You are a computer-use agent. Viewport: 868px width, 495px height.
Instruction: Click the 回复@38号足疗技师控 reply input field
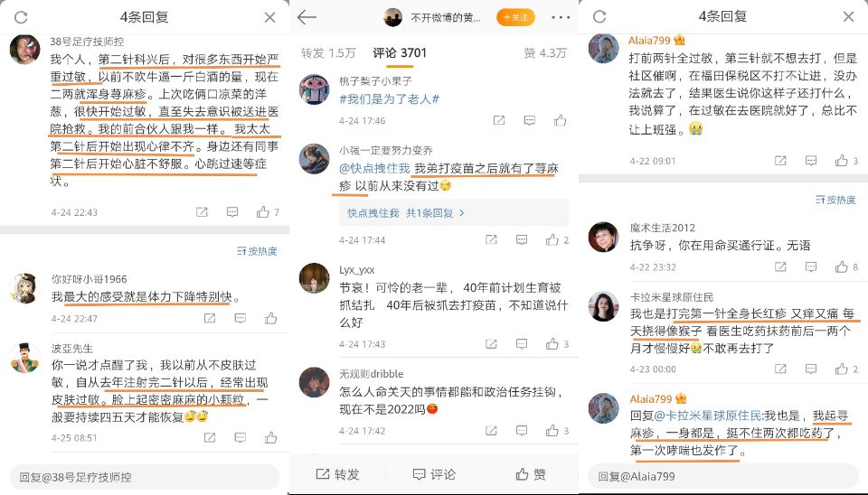click(x=145, y=477)
